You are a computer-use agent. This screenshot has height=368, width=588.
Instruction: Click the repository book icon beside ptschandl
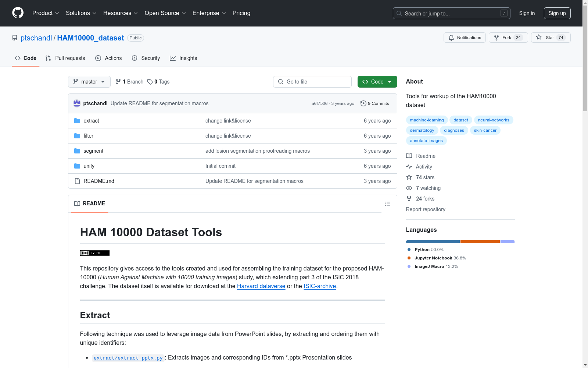tap(15, 38)
